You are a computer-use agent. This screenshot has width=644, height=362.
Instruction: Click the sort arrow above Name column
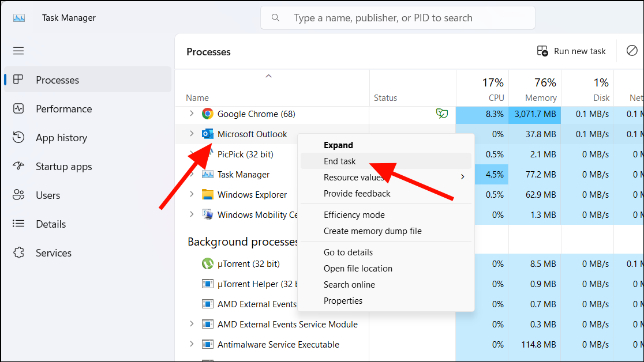[268, 76]
